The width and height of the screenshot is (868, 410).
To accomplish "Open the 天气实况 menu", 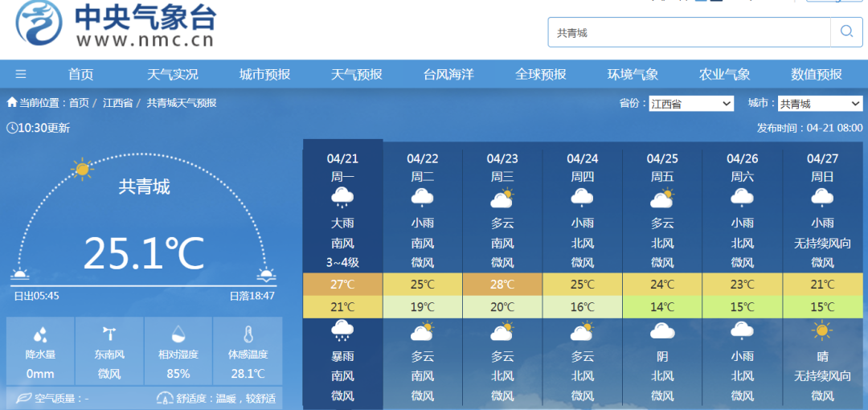I will pyautogui.click(x=172, y=74).
